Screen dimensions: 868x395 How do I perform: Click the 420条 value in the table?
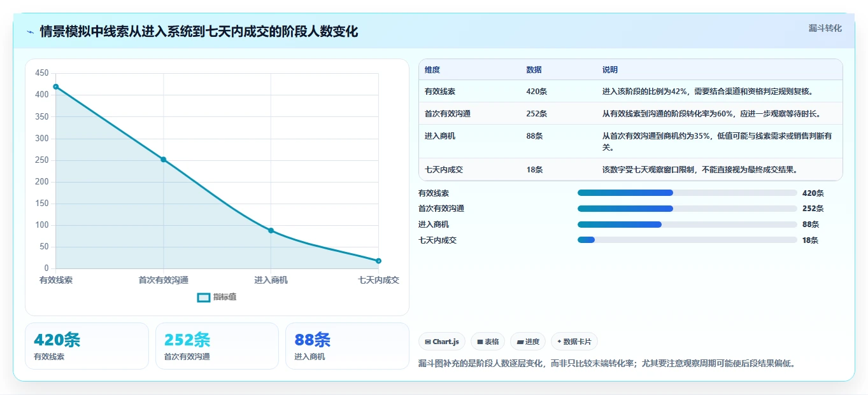(x=537, y=92)
